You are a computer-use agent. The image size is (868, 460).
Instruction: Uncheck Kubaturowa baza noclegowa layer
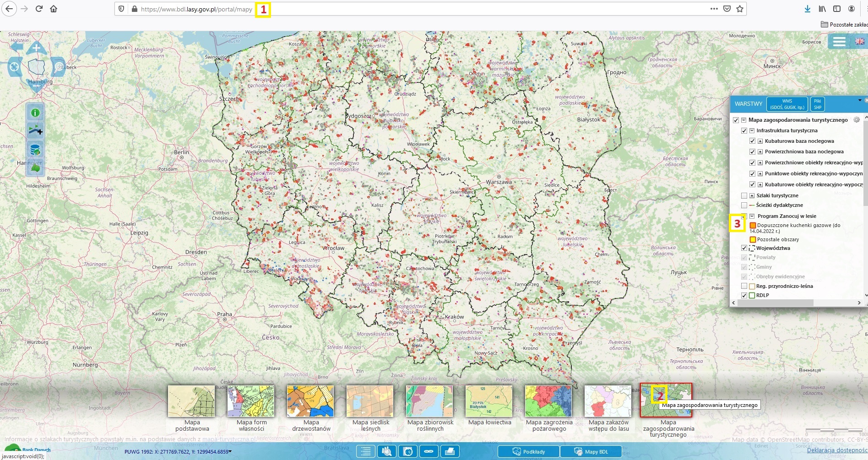pyautogui.click(x=752, y=141)
